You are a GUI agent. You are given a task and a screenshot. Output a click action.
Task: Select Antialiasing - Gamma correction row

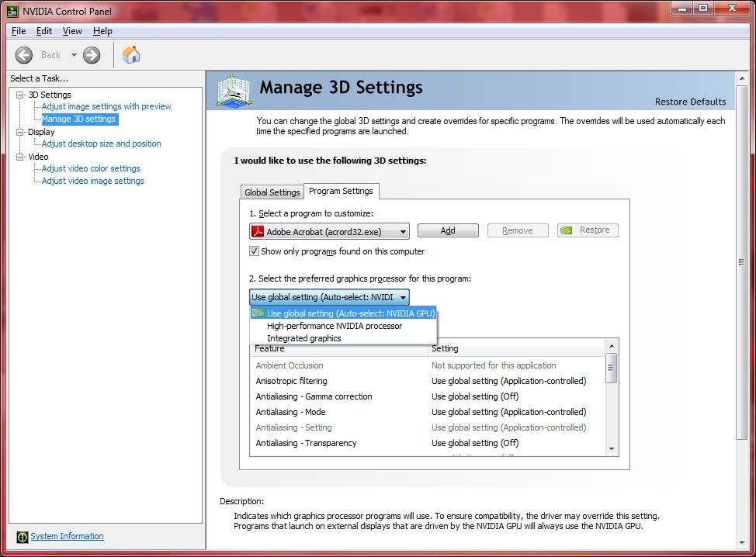tap(428, 396)
